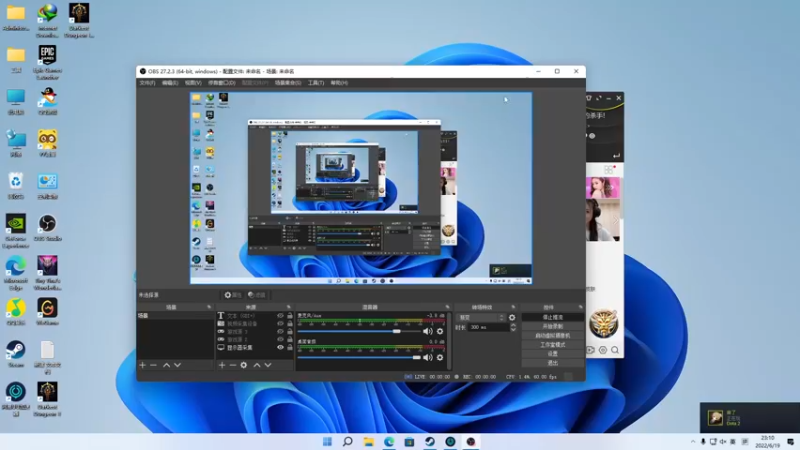This screenshot has width=800, height=450.
Task: Move the scene down in the Scenes panel
Action: coord(177,365)
